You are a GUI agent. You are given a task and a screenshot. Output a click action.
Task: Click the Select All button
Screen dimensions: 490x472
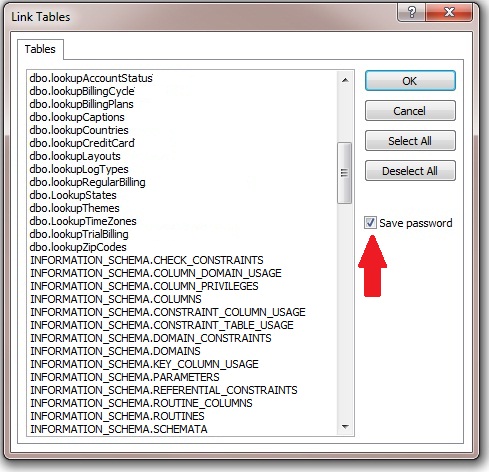(410, 141)
